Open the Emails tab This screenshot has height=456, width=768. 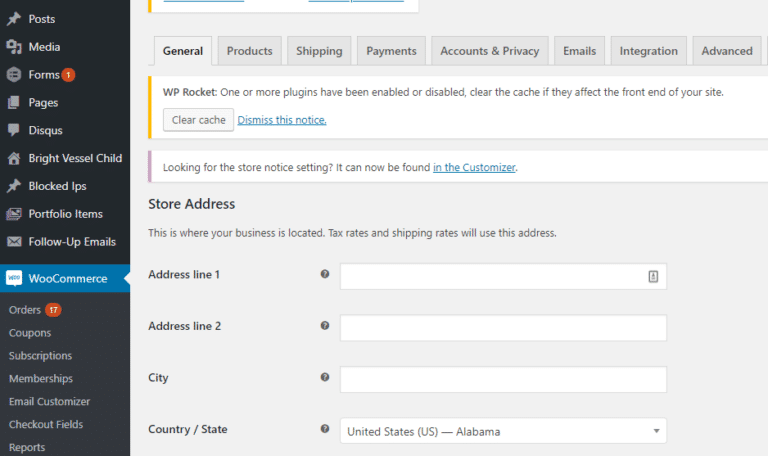579,51
